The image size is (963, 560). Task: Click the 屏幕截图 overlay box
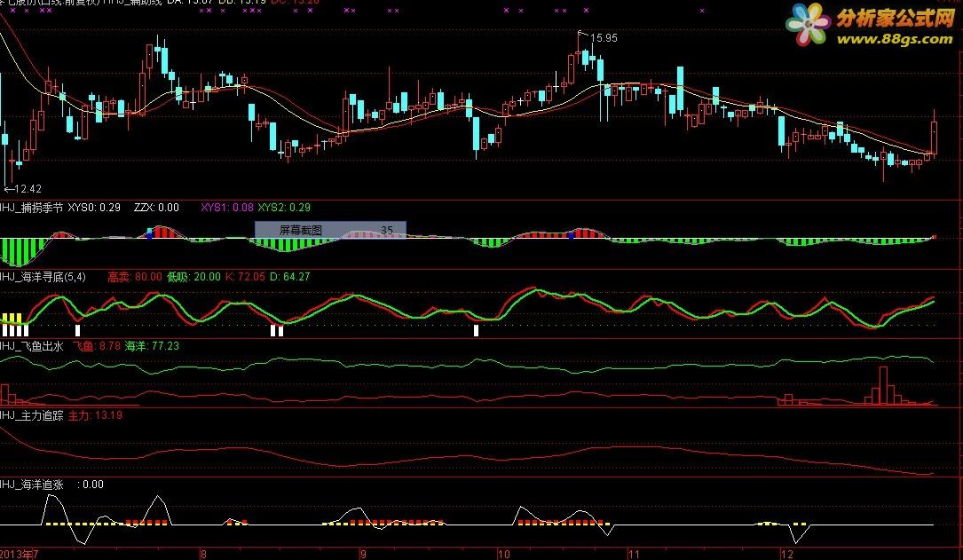pyautogui.click(x=330, y=230)
